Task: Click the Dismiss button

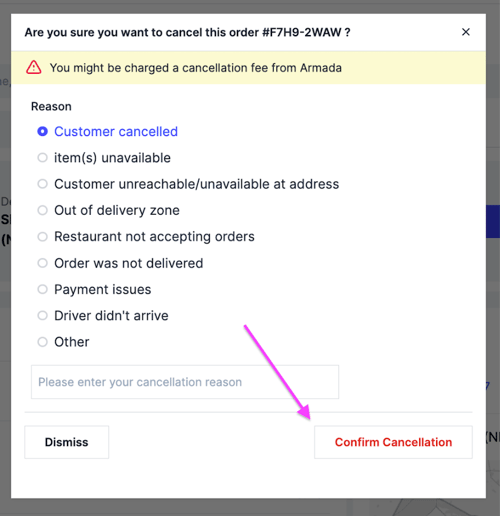Action: point(67,442)
